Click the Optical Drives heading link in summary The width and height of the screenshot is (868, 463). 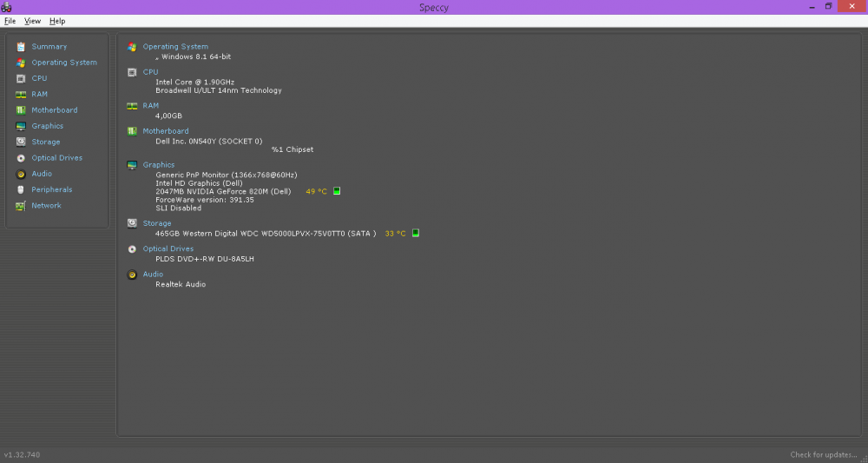point(168,249)
